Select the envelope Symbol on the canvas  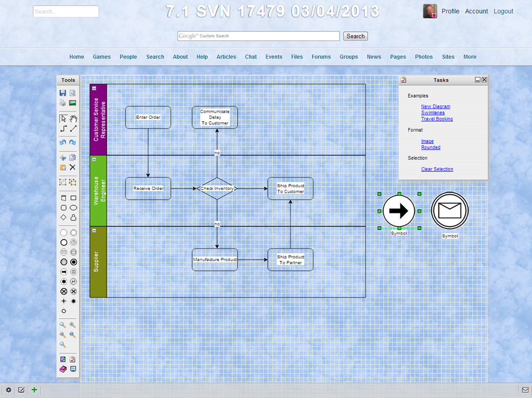coord(450,210)
